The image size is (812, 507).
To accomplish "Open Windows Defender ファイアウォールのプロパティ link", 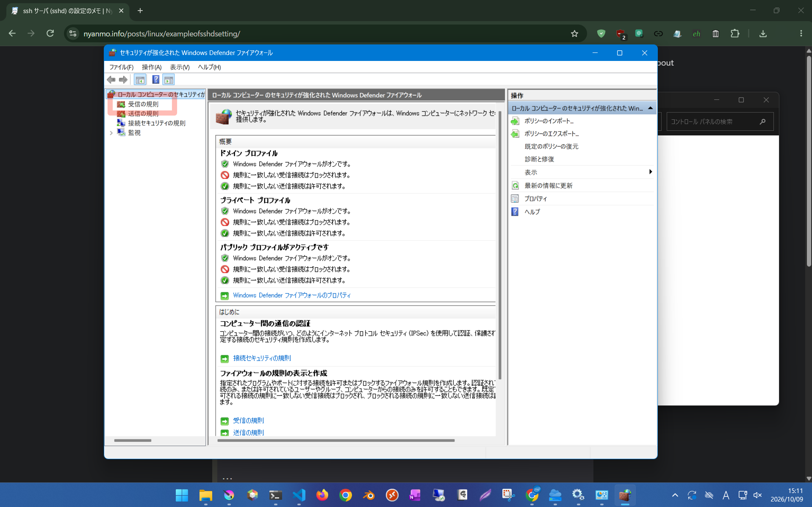I will coord(292,295).
